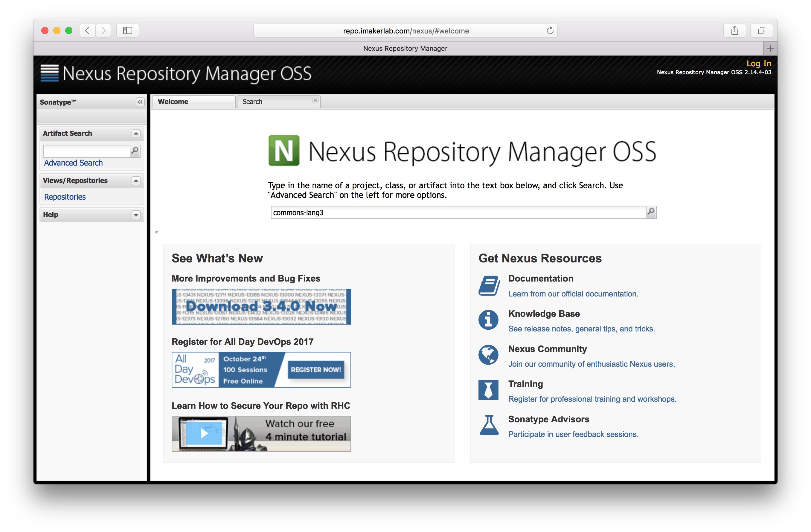Click the Training heading
This screenshot has width=811, height=532.
click(525, 384)
